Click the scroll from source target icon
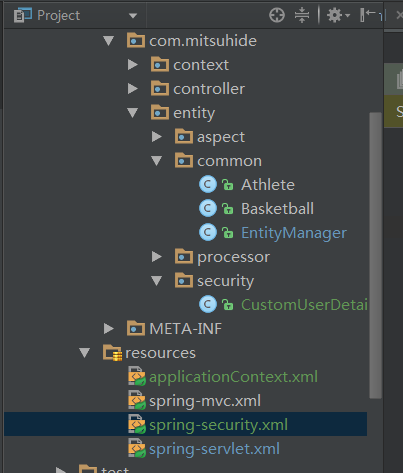The width and height of the screenshot is (403, 473). point(277,15)
